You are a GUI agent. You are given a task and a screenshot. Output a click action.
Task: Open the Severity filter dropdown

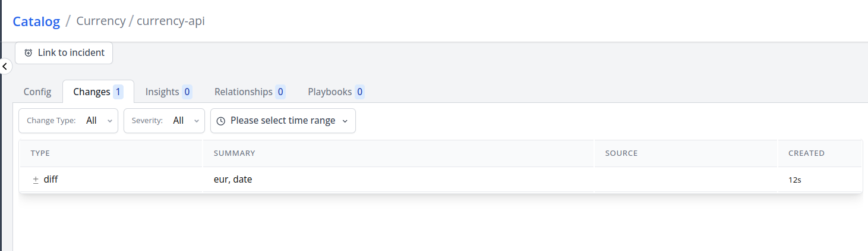click(x=164, y=121)
